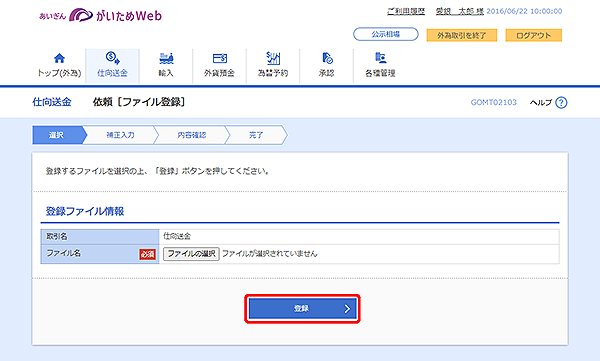Screen dimensions: 600x361
Task: Select the 補正入力 step in progress bar
Action: [121, 135]
